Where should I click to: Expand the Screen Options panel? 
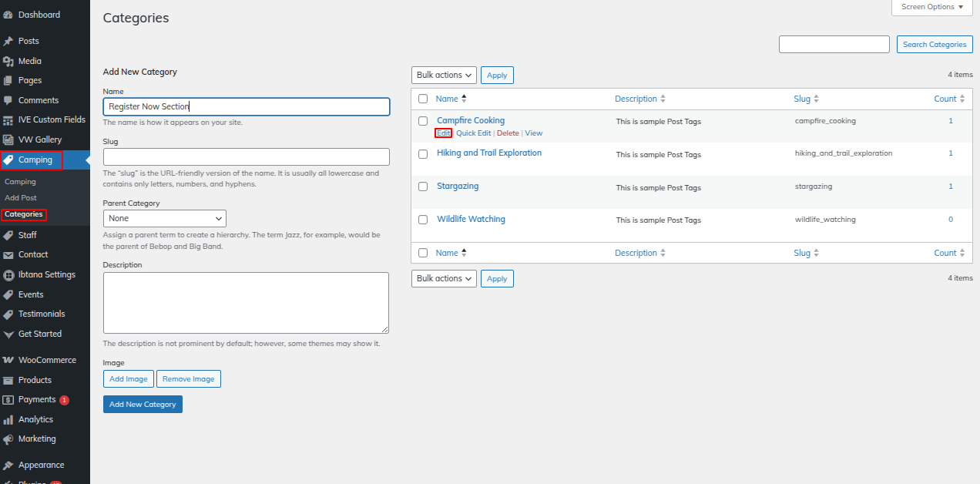click(931, 7)
